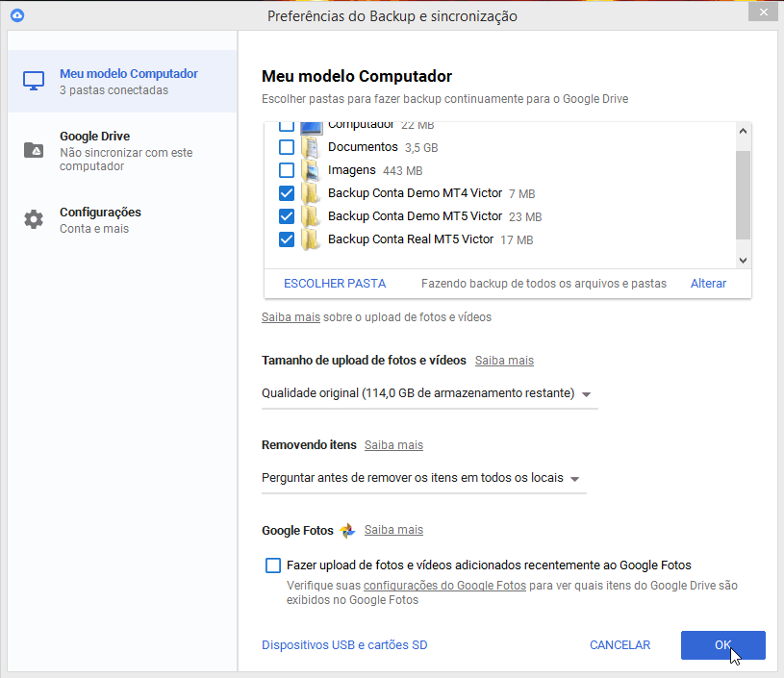This screenshot has height=678, width=784.
Task: Open Saiba mais next to Removendo itens
Action: (x=393, y=445)
